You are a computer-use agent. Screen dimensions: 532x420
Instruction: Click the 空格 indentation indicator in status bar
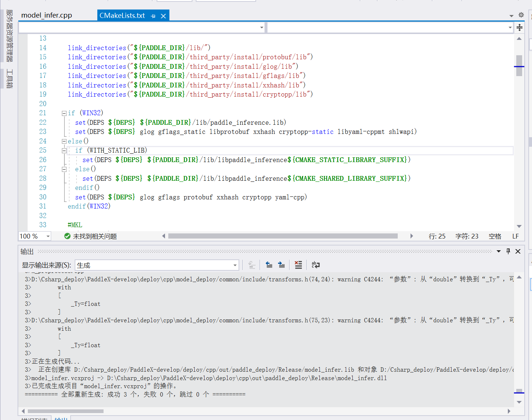(495, 236)
